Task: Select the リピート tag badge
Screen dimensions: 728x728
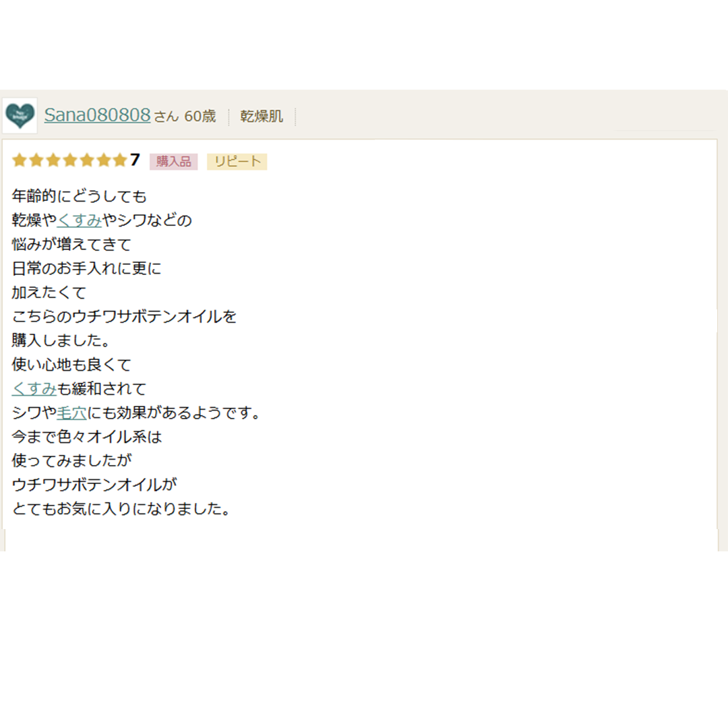Action: coord(237,162)
